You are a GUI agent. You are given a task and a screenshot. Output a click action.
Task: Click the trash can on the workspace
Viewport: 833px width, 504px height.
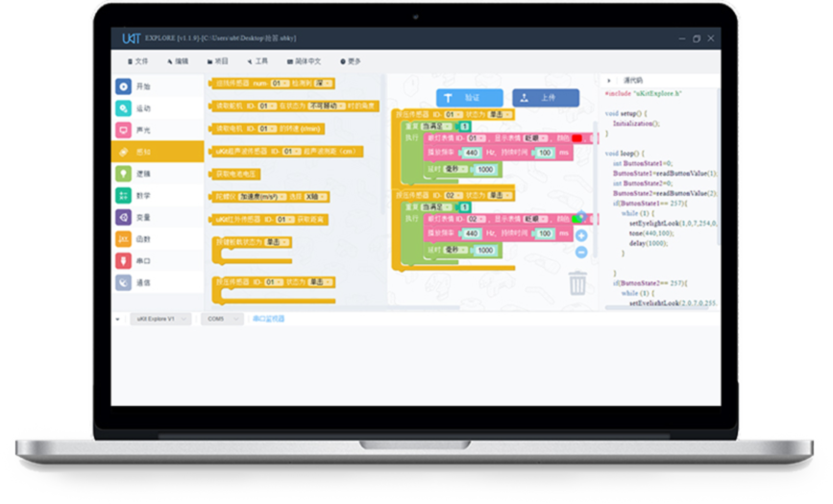pyautogui.click(x=577, y=283)
